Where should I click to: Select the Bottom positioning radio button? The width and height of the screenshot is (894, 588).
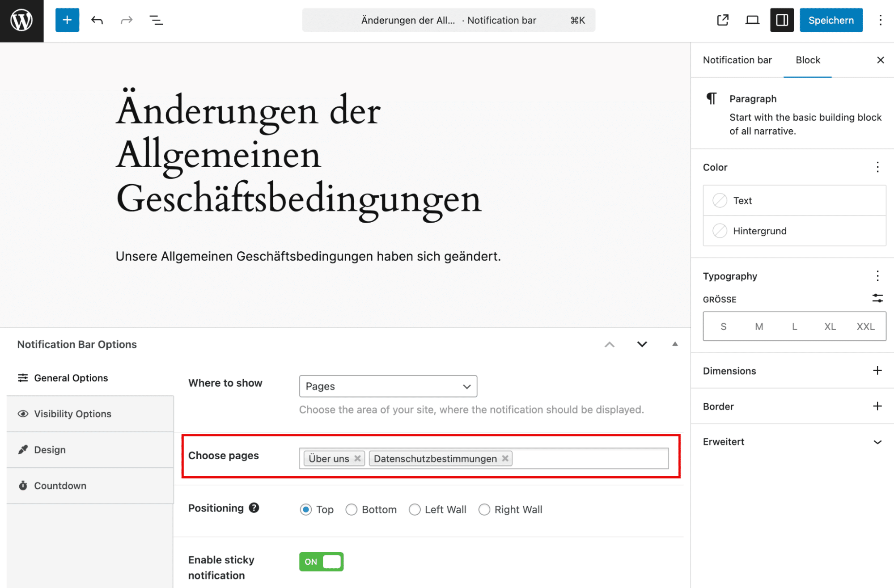click(352, 510)
